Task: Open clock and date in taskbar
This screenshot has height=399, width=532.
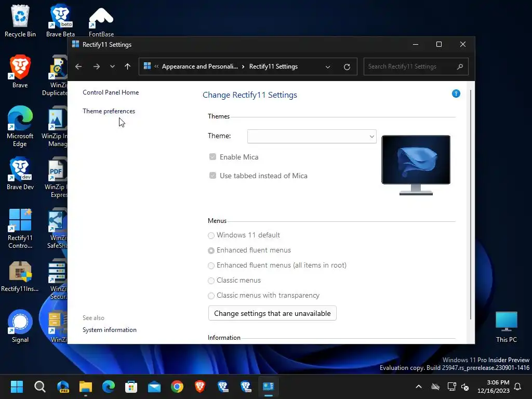Action: pyautogui.click(x=494, y=387)
